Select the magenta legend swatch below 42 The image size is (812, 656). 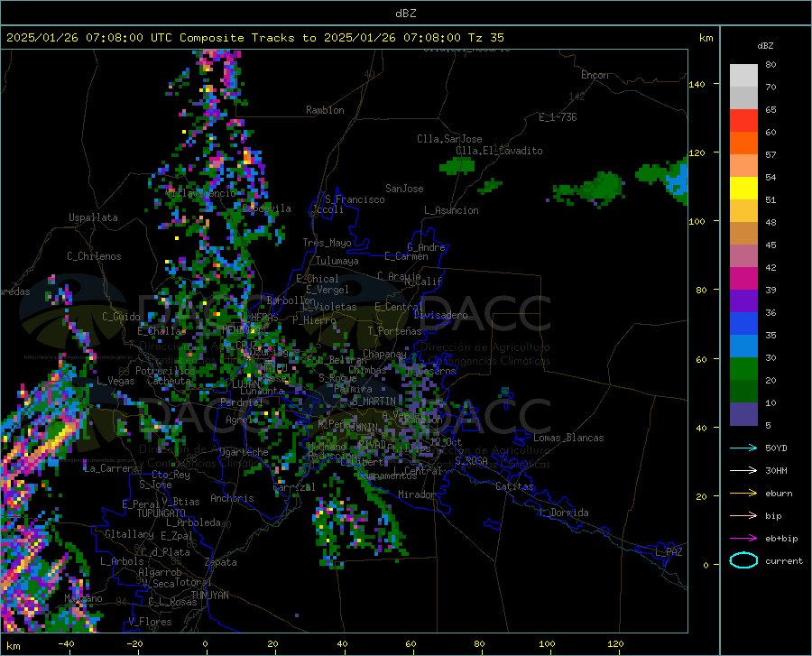pyautogui.click(x=743, y=279)
